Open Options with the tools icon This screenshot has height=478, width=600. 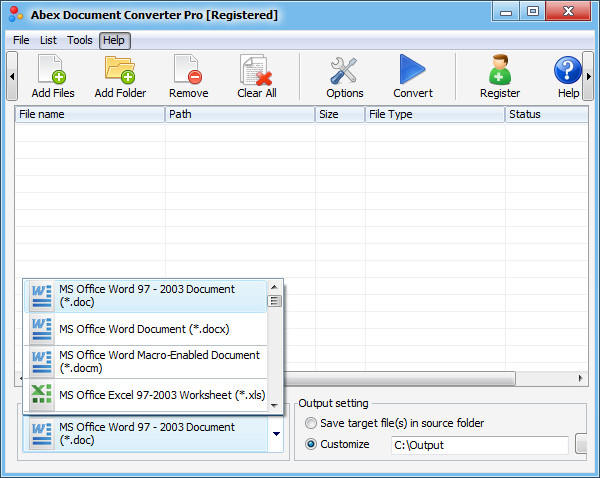(344, 71)
